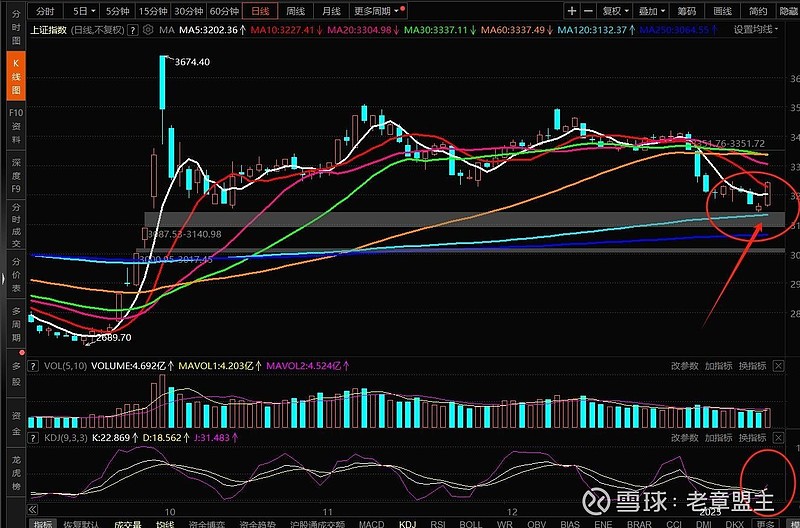Switch to 分时图 view in sidebar
This screenshot has width=800, height=528.
15,22
